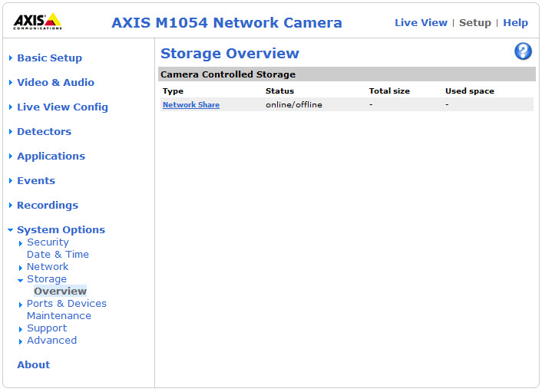The image size is (542, 392).
Task: Go to Security settings
Action: 48,242
